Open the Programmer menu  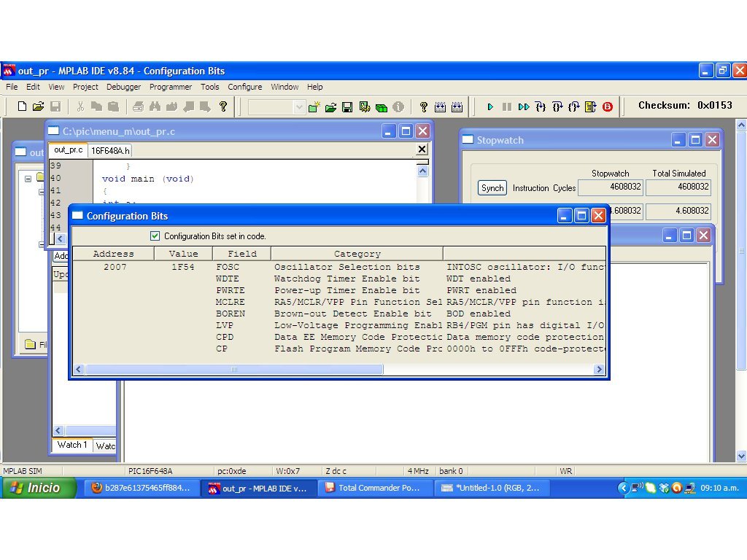(171, 87)
